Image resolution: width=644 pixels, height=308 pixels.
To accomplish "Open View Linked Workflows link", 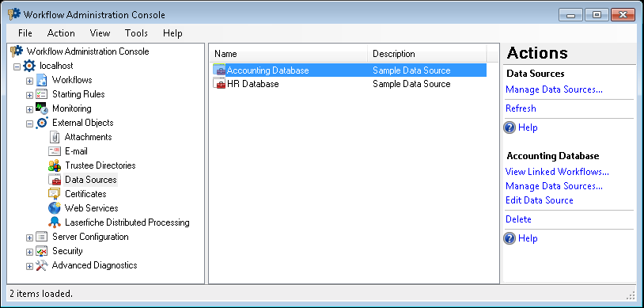I will point(557,172).
